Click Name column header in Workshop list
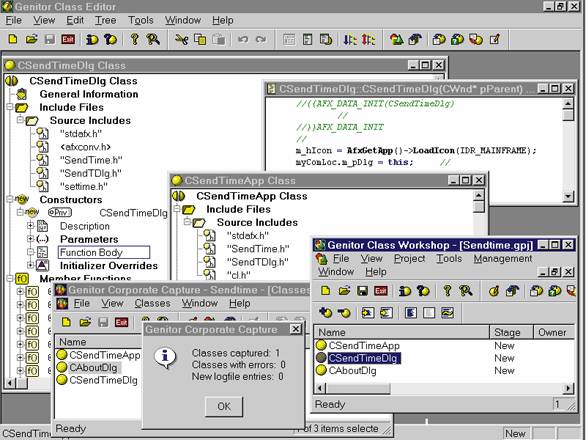 tap(402, 332)
